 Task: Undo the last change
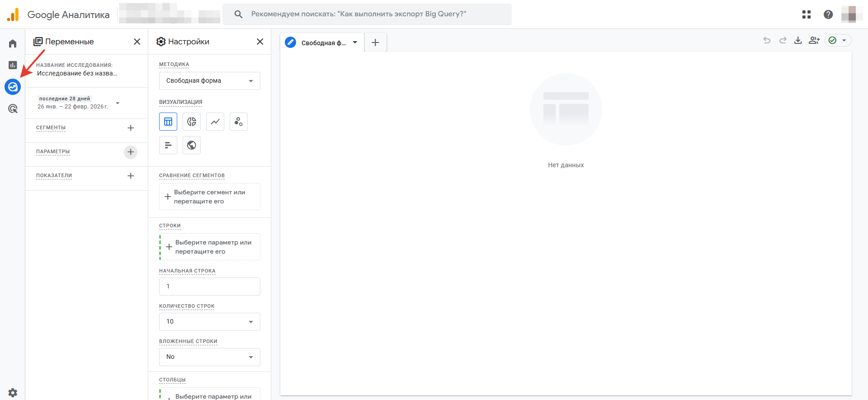[x=767, y=40]
